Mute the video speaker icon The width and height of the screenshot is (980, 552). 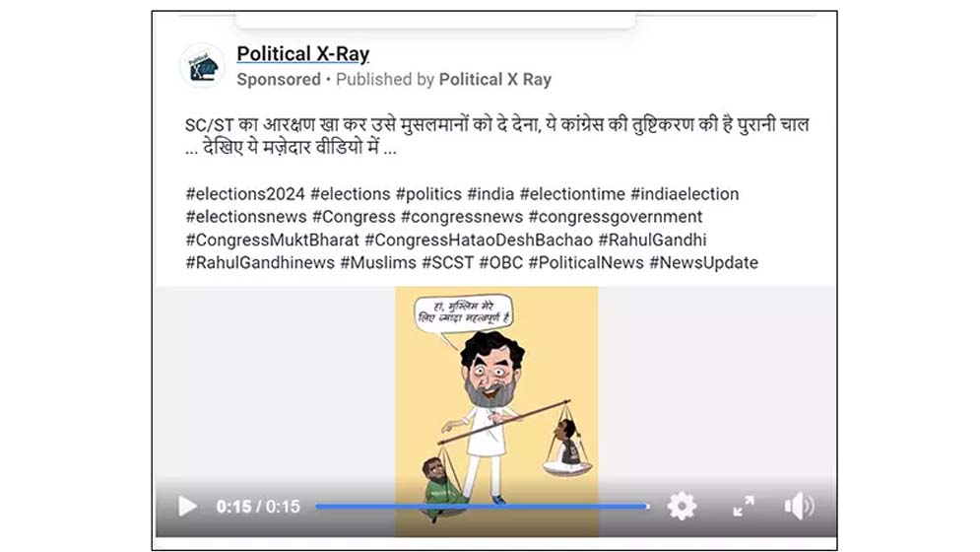pos(799,506)
